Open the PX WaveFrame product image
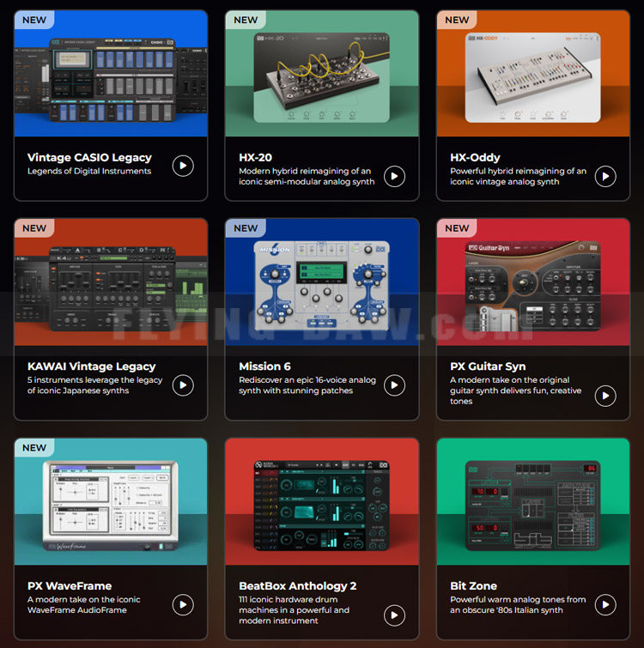This screenshot has height=648, width=644. (111, 502)
